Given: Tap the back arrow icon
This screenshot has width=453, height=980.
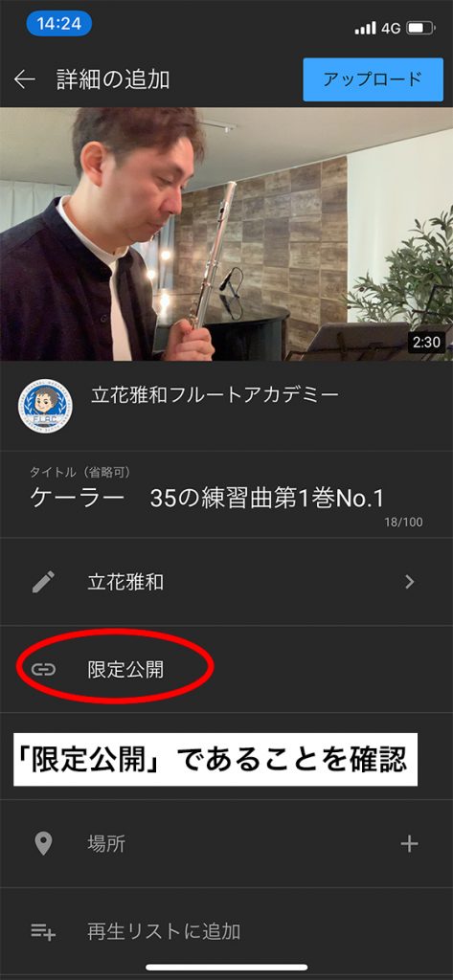Looking at the screenshot, I should pos(24,79).
